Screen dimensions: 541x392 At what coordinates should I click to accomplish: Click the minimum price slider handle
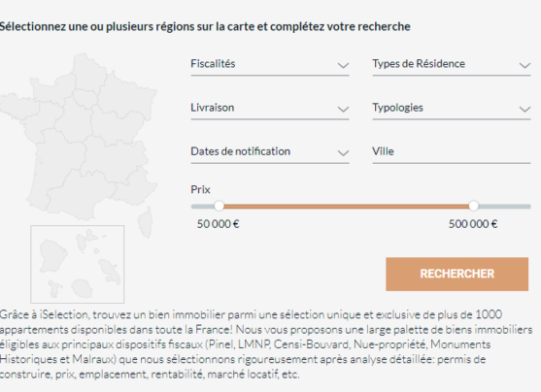click(220, 206)
